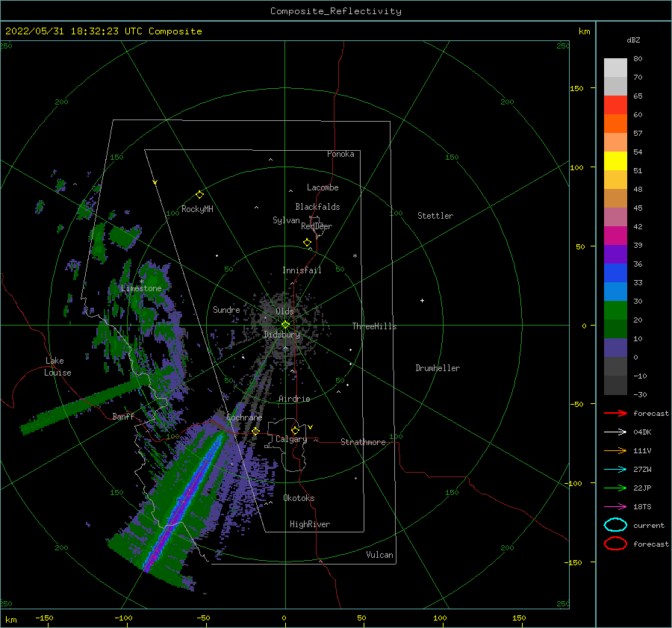Click the Lake Louise label
Image resolution: width=672 pixels, height=628 pixels.
point(57,367)
